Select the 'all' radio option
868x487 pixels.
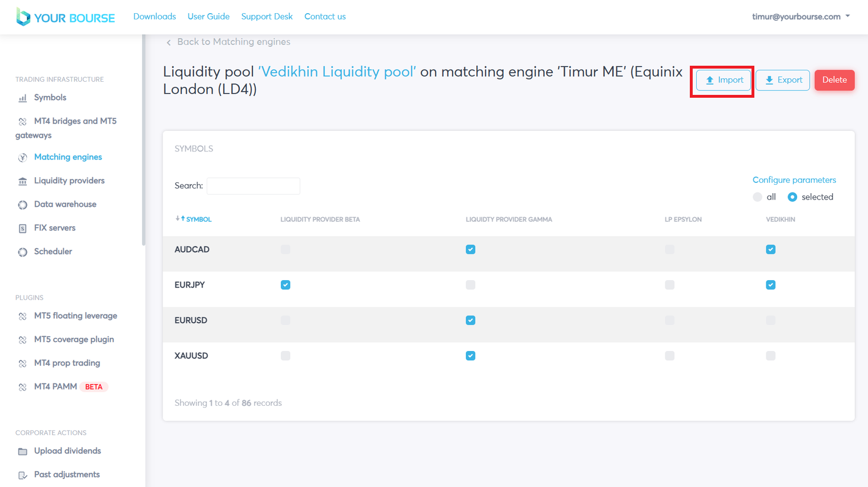click(x=757, y=197)
